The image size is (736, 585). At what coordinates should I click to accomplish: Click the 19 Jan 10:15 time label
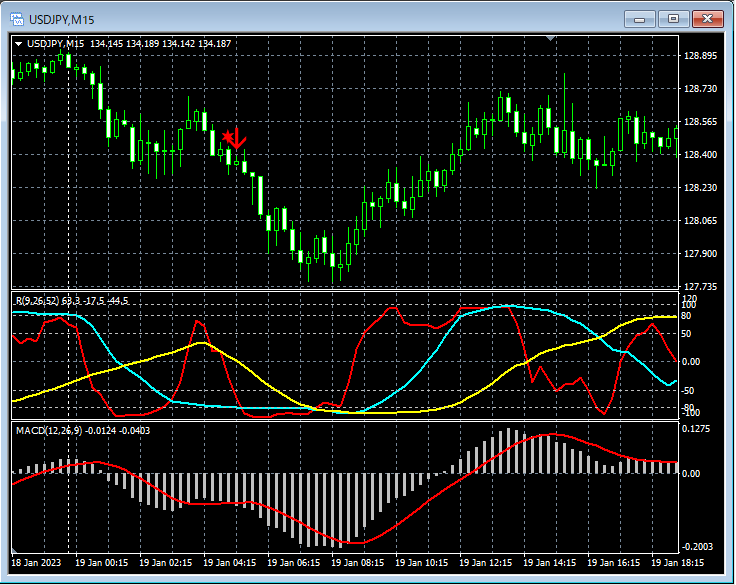coord(422,562)
